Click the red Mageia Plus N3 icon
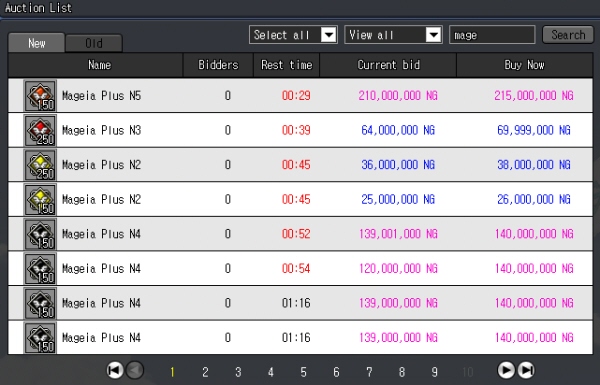 (40, 130)
